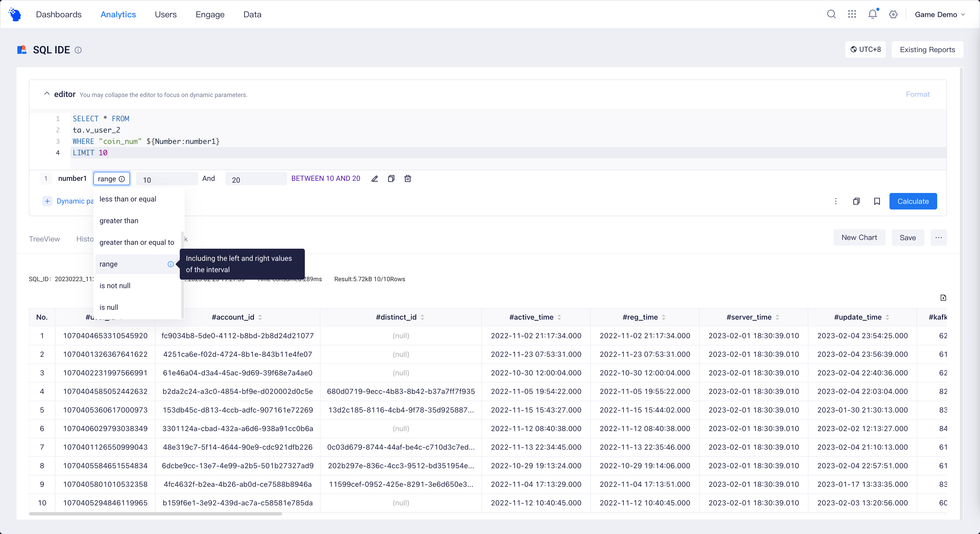Click the range start value field with 10
The height and width of the screenshot is (534, 980).
[167, 179]
